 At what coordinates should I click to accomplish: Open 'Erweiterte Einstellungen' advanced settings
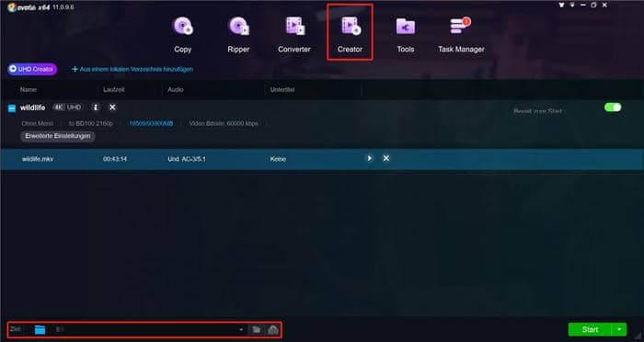coord(58,136)
